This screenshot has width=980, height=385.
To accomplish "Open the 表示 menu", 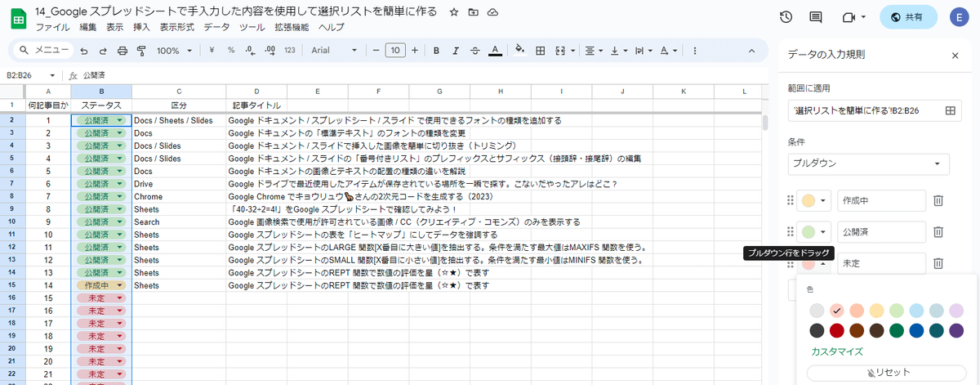I will point(115,27).
